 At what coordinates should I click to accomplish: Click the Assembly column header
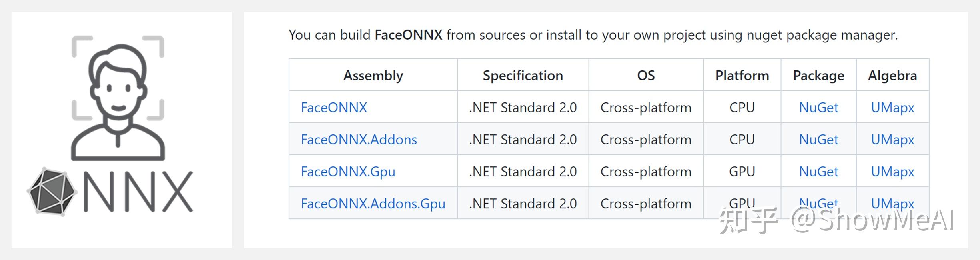(373, 76)
